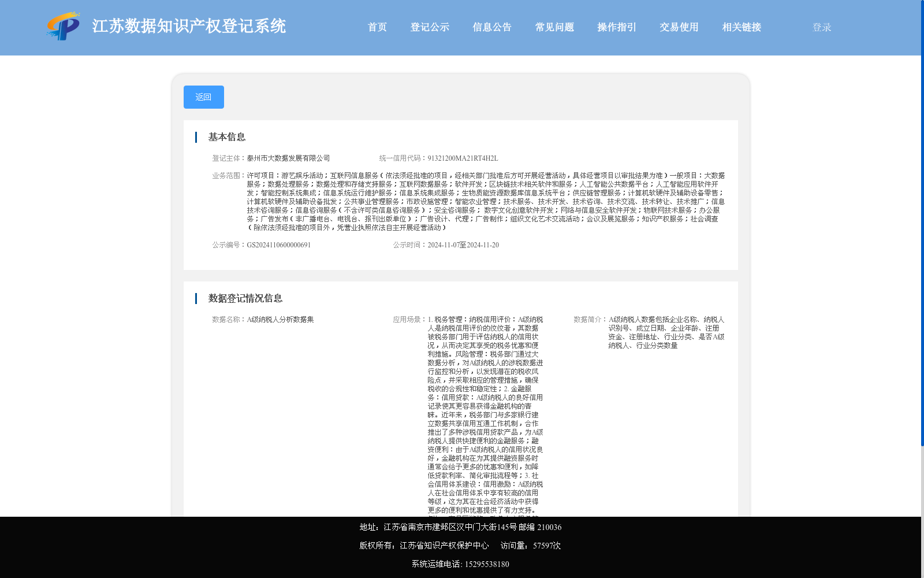Click the site title 江苏数据知识产权登记系统
Viewport: 924px width, 578px height.
[189, 26]
